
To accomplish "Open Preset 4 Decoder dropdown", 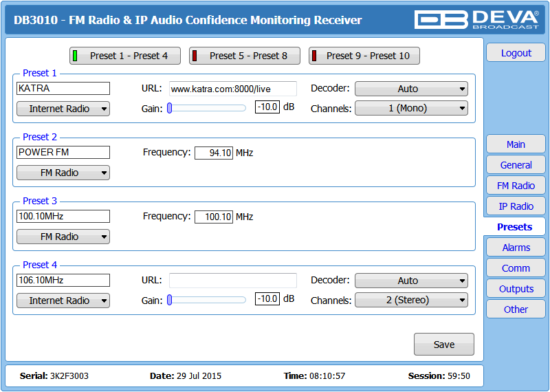I will (411, 281).
